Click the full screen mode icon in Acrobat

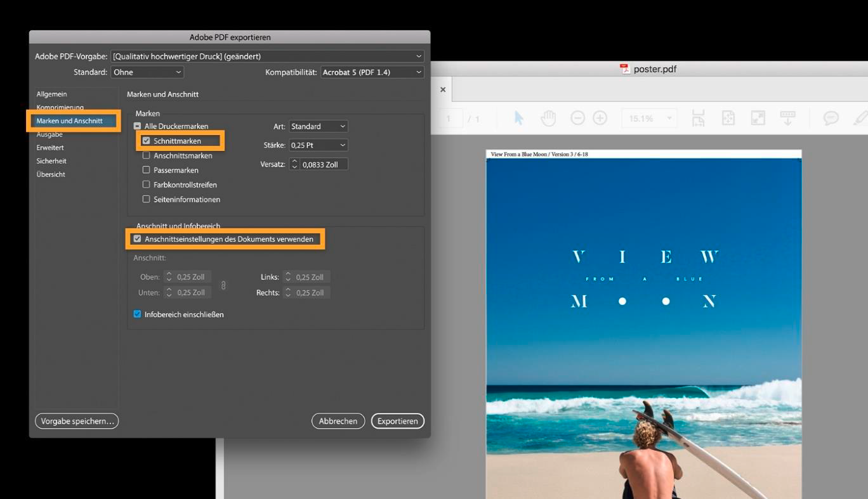(x=758, y=118)
